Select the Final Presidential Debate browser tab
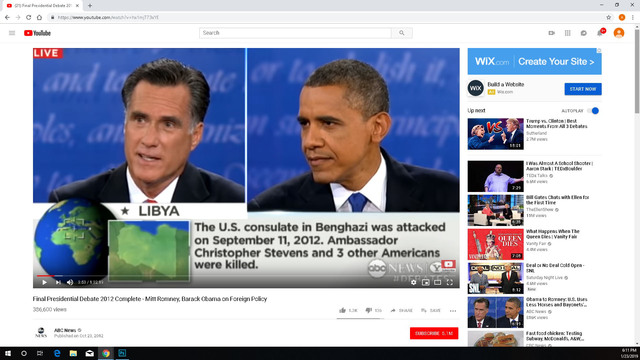 pyautogui.click(x=42, y=6)
